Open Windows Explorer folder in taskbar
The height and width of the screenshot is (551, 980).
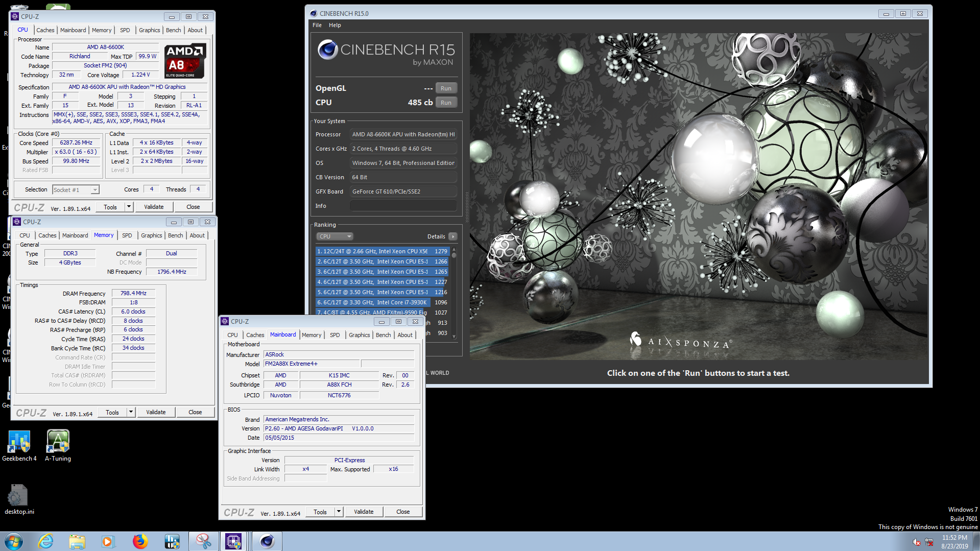point(77,541)
